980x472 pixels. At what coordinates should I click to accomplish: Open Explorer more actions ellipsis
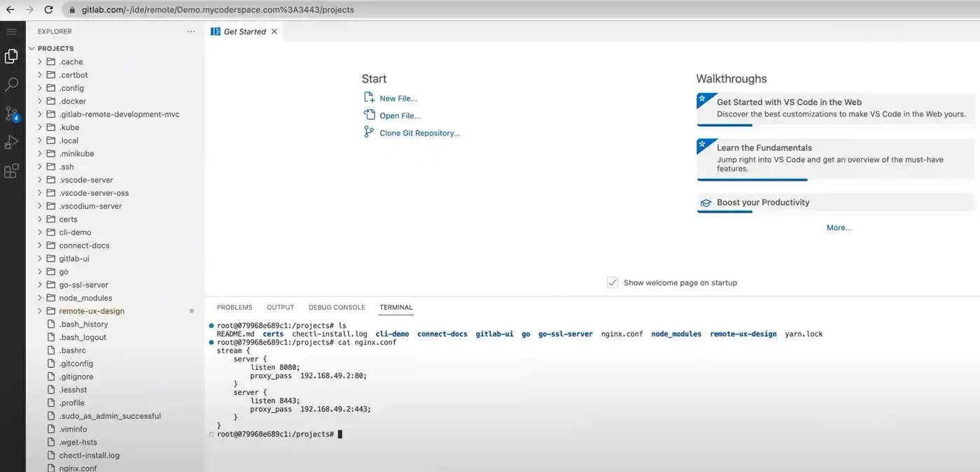pyautogui.click(x=191, y=31)
